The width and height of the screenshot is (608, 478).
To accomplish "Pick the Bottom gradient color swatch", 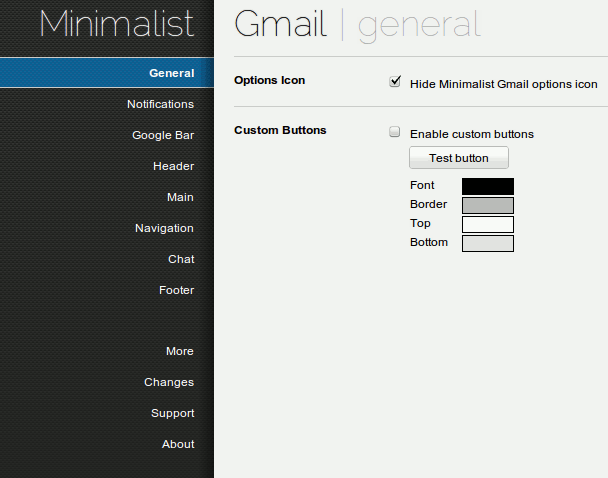I will coord(488,243).
